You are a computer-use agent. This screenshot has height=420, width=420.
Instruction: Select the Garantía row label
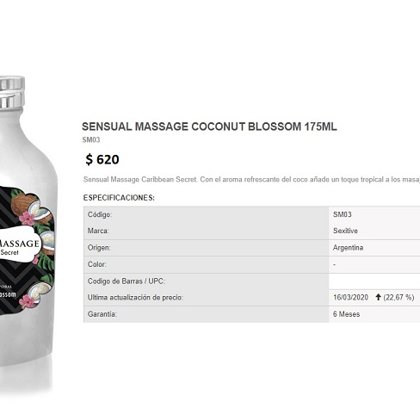[102, 314]
